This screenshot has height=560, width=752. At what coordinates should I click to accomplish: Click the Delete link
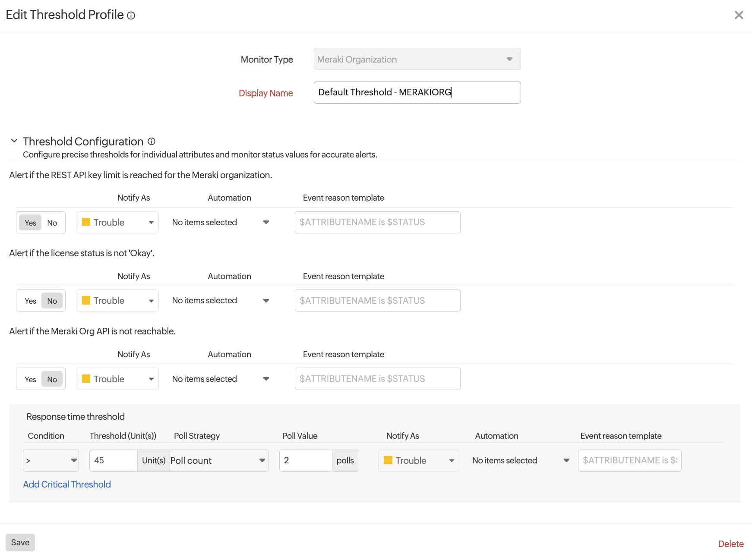[x=730, y=544]
